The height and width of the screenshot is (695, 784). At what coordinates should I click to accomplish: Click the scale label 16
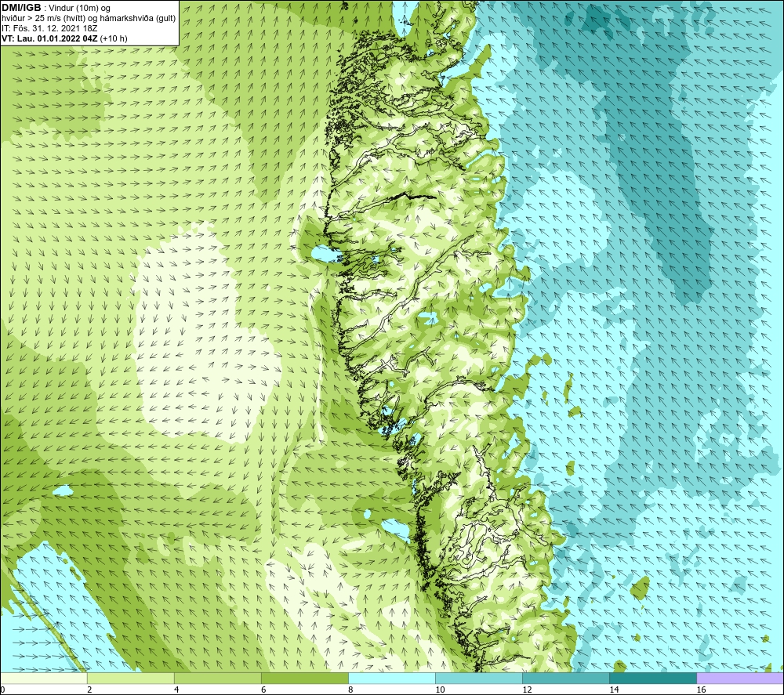pyautogui.click(x=701, y=690)
